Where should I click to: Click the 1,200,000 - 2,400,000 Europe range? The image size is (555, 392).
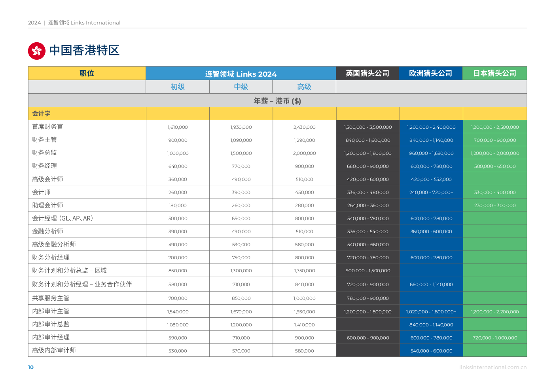pyautogui.click(x=431, y=127)
